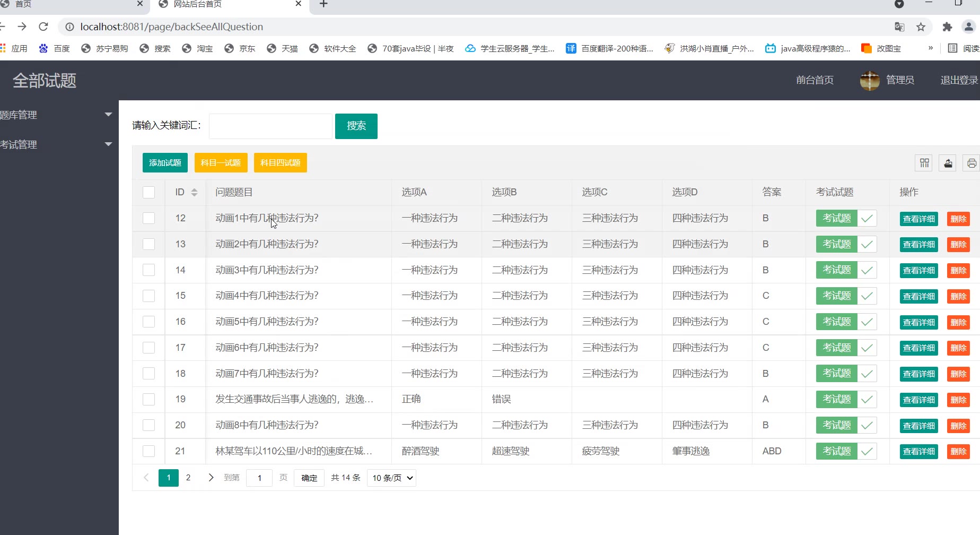Click question title 动画5中有几种违法行为?
Viewport: 980px width, 535px height.
(x=267, y=322)
